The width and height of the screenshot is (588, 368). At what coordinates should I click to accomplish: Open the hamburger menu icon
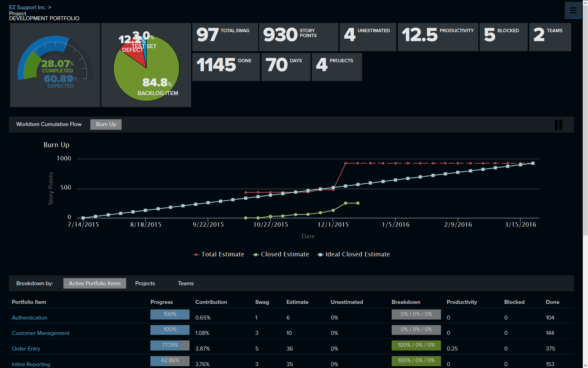(x=573, y=10)
